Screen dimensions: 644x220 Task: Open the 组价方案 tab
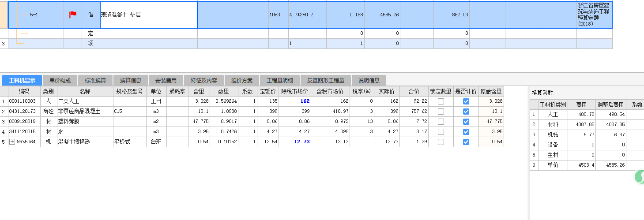tap(242, 80)
